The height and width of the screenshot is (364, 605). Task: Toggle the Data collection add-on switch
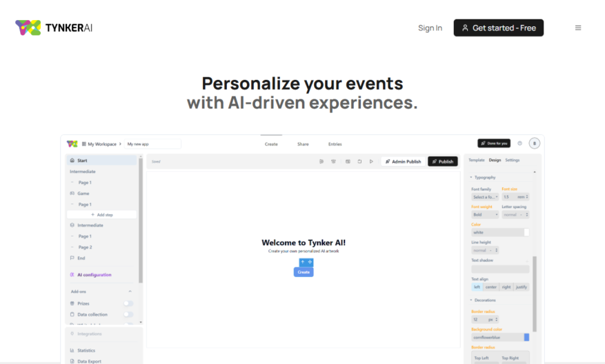tap(128, 314)
